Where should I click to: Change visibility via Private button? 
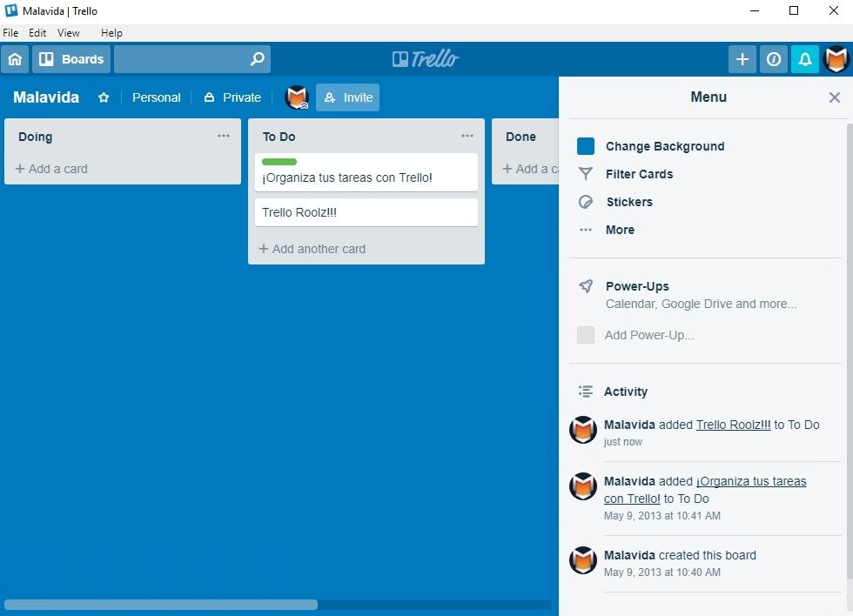(x=232, y=97)
